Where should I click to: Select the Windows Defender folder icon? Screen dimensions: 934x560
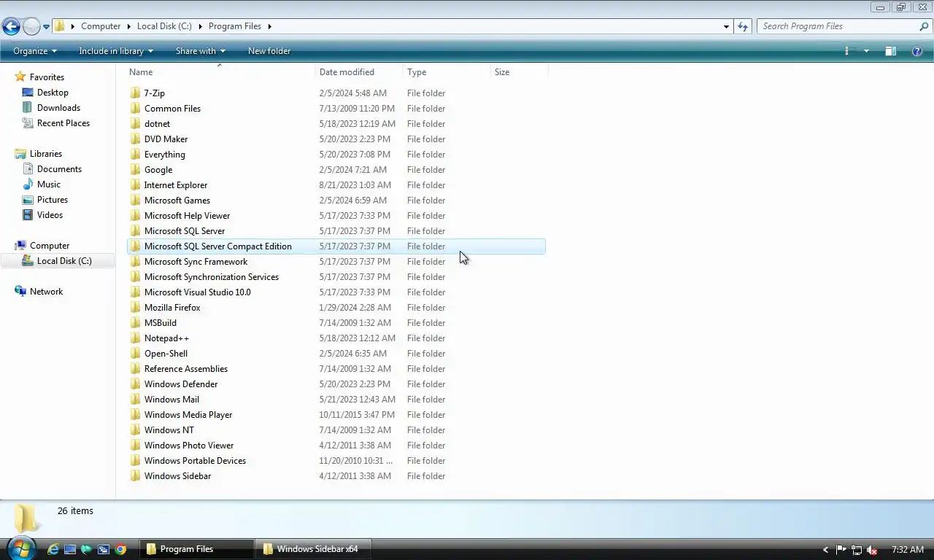click(x=135, y=384)
